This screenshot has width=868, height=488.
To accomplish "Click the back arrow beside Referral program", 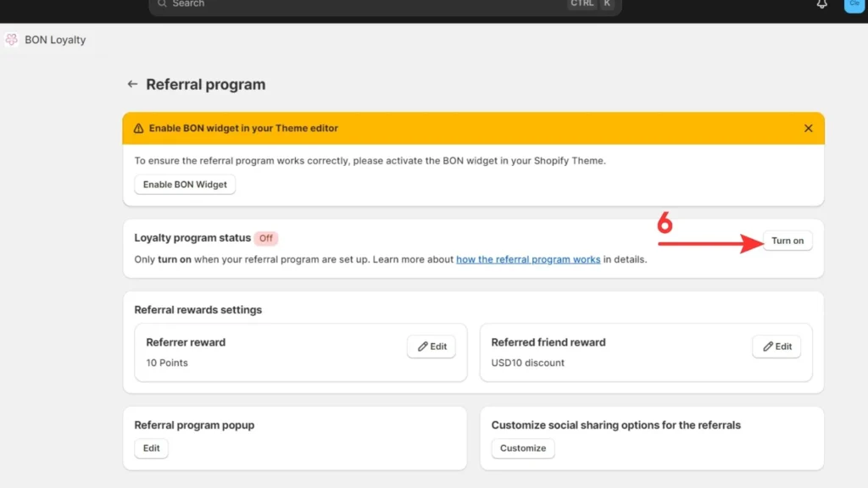I will 132,84.
